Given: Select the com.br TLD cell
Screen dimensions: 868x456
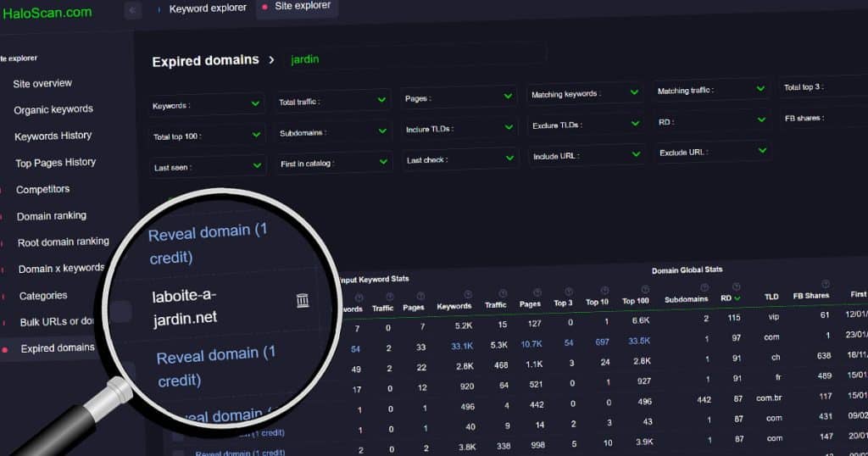Looking at the screenshot, I should (x=768, y=398).
